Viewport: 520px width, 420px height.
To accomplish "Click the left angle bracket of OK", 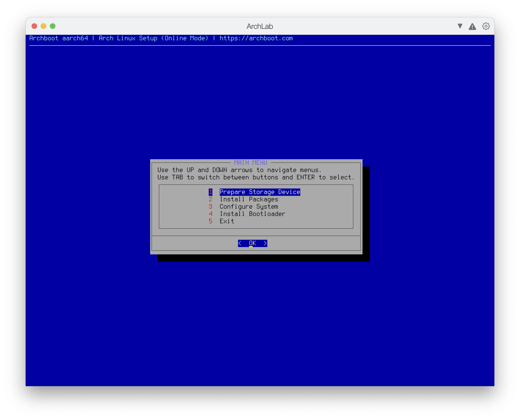I will (x=240, y=243).
